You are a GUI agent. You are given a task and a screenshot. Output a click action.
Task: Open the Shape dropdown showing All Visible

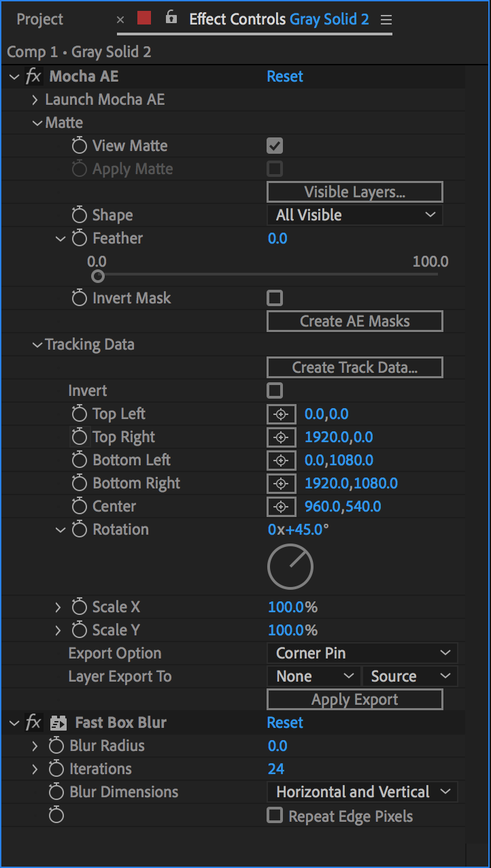[354, 214]
